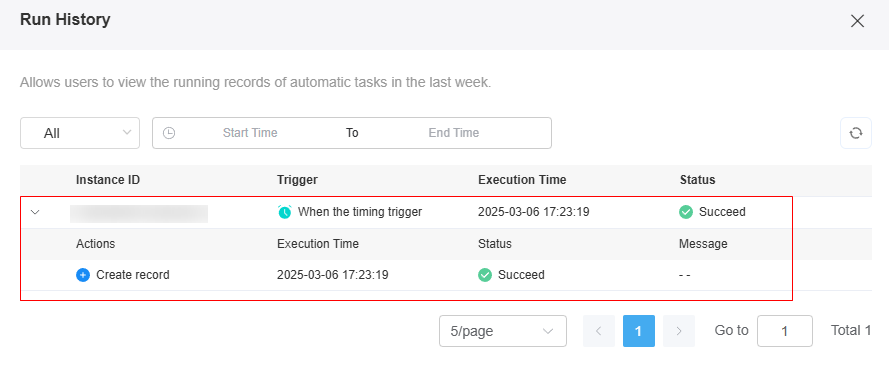Click the Execution Time column header
This screenshot has width=889, height=369.
click(522, 180)
